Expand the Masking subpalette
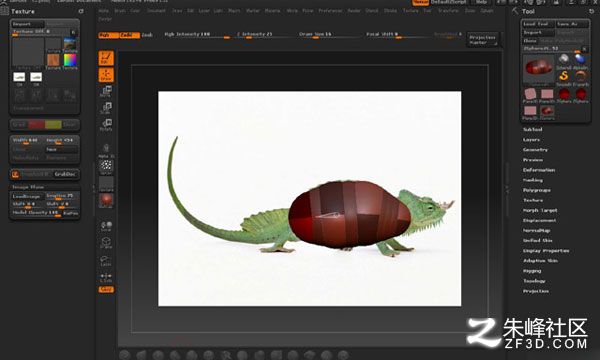 (x=533, y=180)
